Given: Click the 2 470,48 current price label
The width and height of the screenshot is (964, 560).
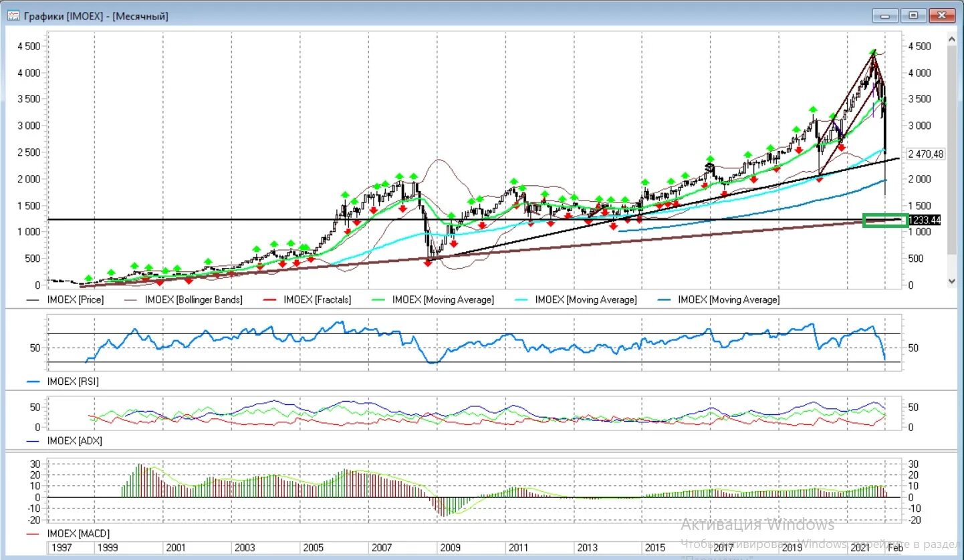Looking at the screenshot, I should click(926, 154).
